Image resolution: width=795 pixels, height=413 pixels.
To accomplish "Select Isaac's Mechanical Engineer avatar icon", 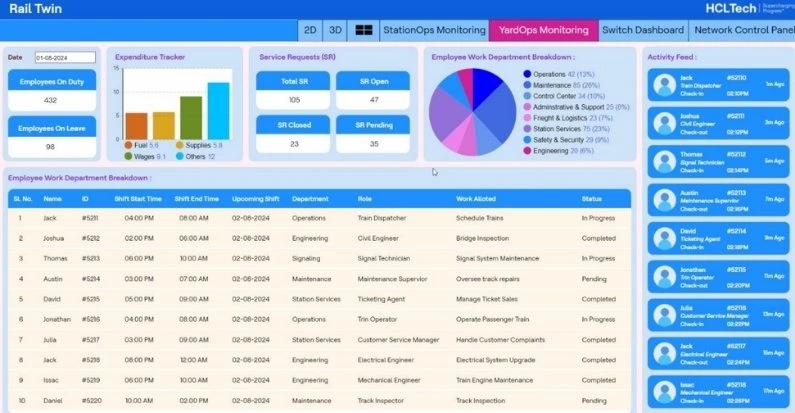I will (x=665, y=392).
